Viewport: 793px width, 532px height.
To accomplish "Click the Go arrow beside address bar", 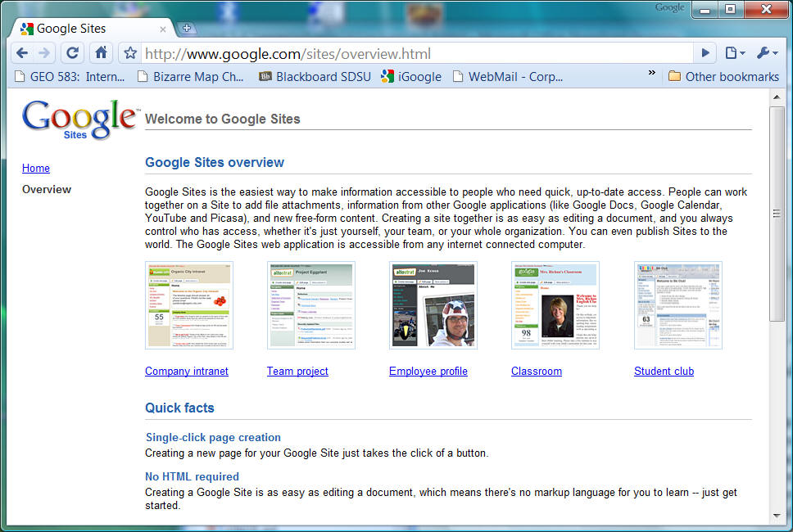I will coord(705,52).
